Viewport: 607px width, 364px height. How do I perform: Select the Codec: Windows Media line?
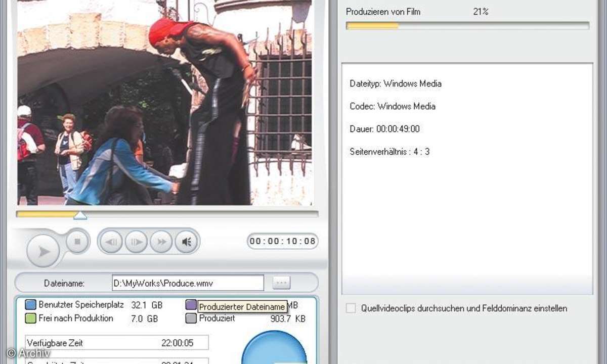393,106
